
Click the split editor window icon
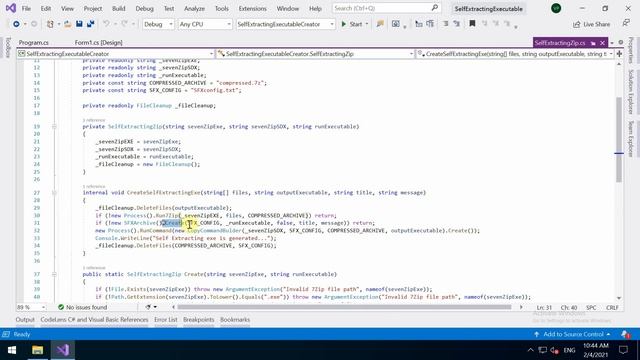(619, 54)
